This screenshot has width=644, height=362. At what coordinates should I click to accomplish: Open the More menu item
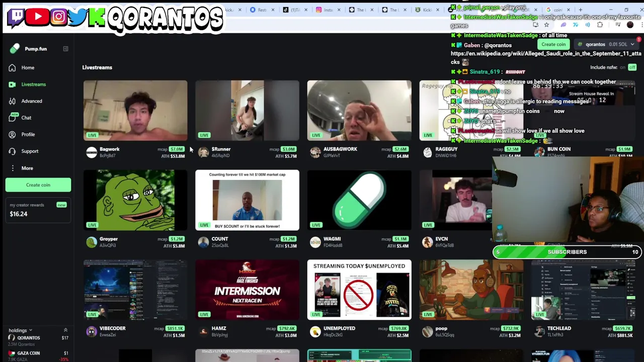(x=38, y=168)
